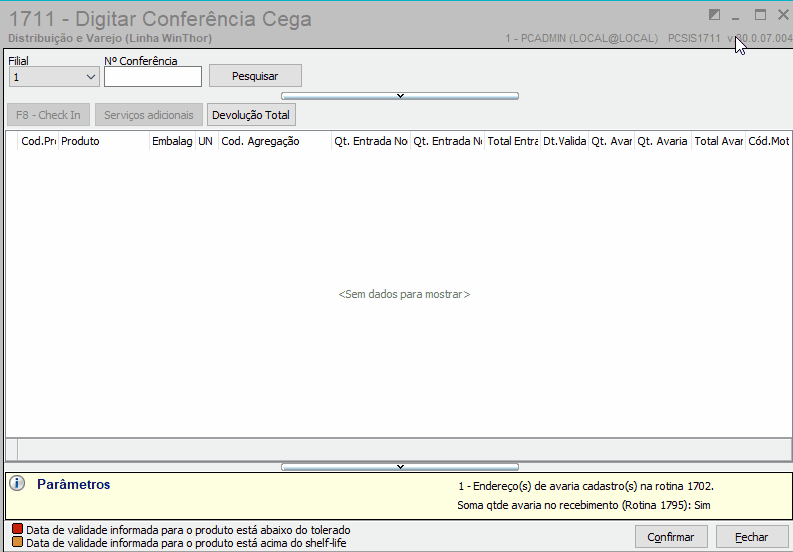Click the Parâmetros heading text
Image resolution: width=793 pixels, height=552 pixels.
(73, 484)
